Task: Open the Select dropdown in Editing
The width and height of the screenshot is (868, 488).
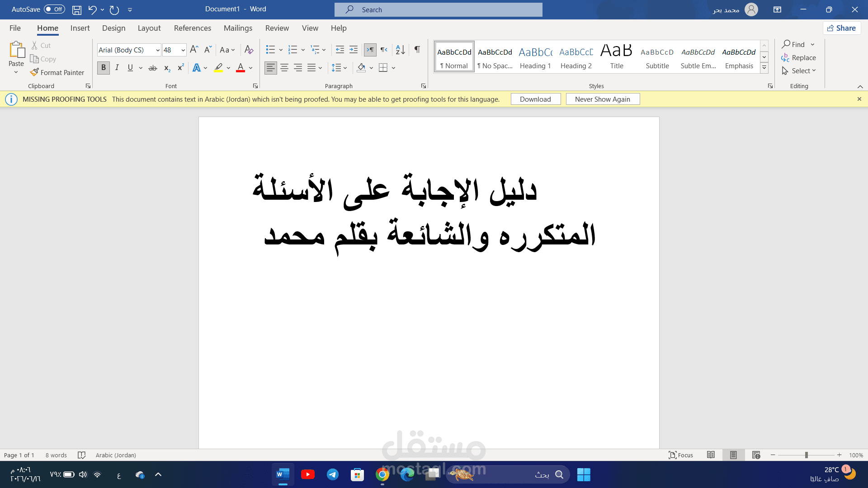Action: pyautogui.click(x=799, y=71)
